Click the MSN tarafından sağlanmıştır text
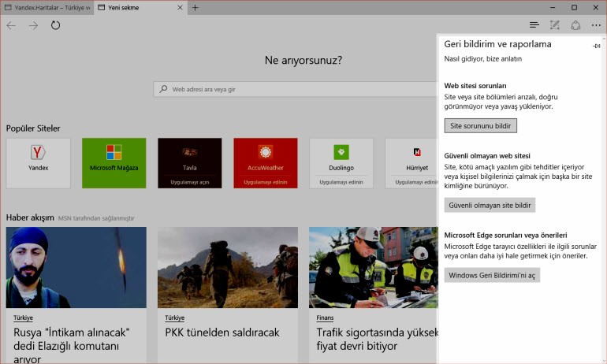The height and width of the screenshot is (364, 607). pyautogui.click(x=96, y=218)
